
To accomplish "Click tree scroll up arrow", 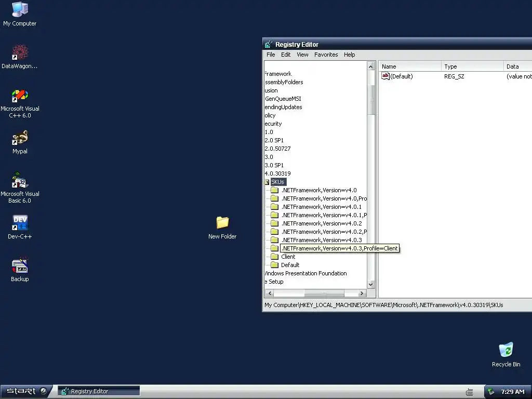I will pos(371,66).
